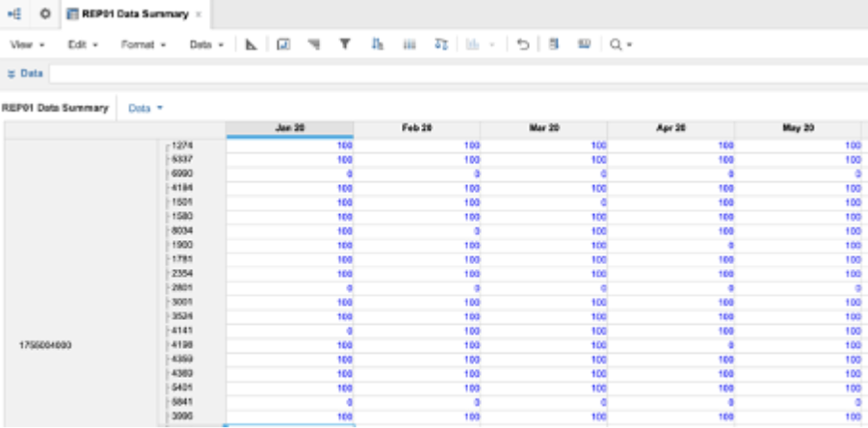Select the Jan 20 column header
This screenshot has width=868, height=428.
click(290, 128)
